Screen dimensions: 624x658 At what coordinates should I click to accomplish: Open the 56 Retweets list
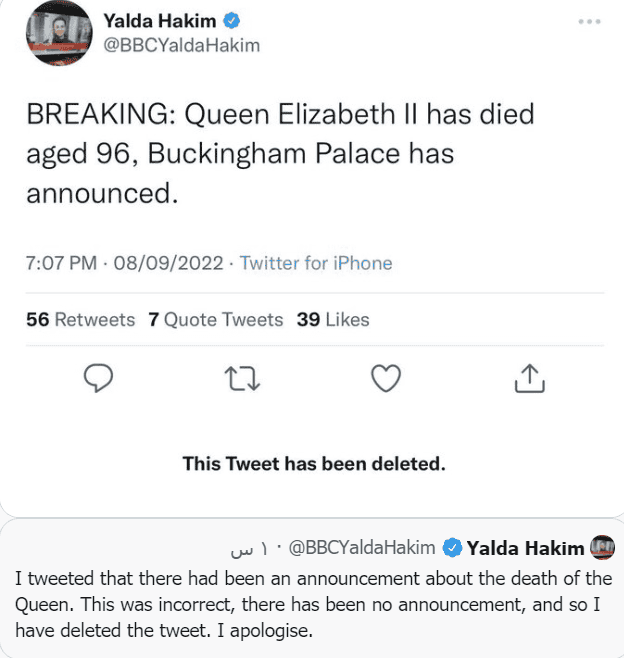pos(80,320)
